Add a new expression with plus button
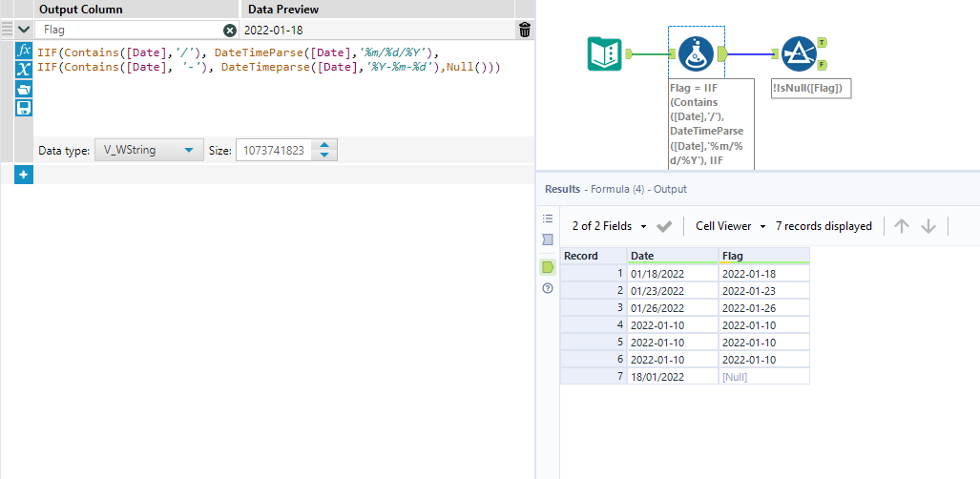Screen dimensions: 980x479 24,174
